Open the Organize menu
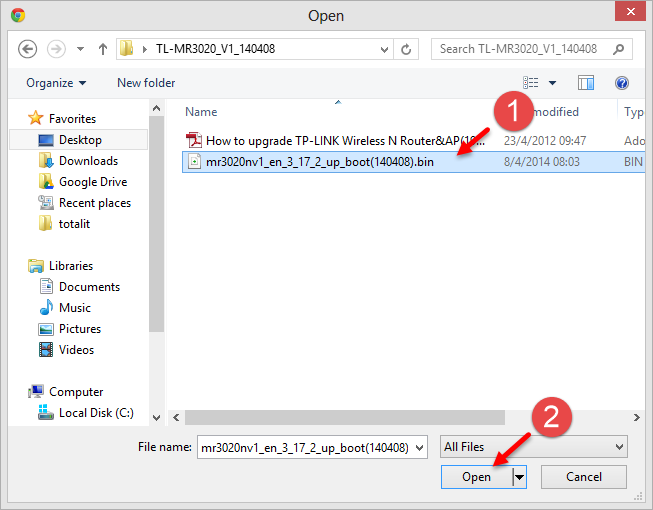Viewport: 653px width, 510px height. [56, 83]
